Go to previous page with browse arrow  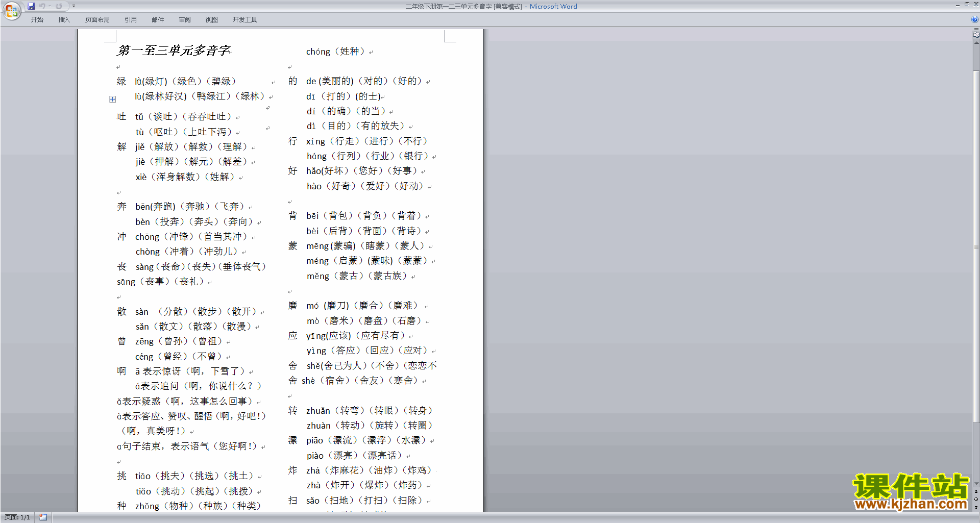coord(976,492)
